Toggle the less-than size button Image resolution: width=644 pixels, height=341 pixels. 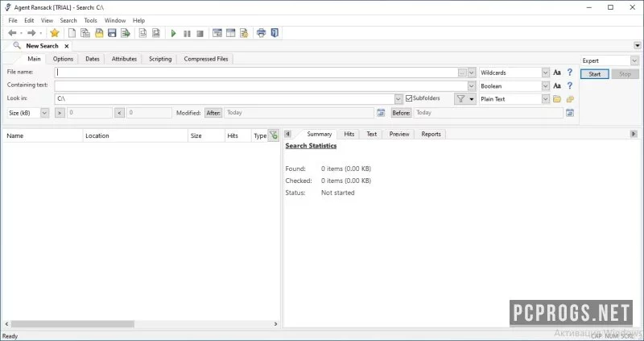(119, 113)
